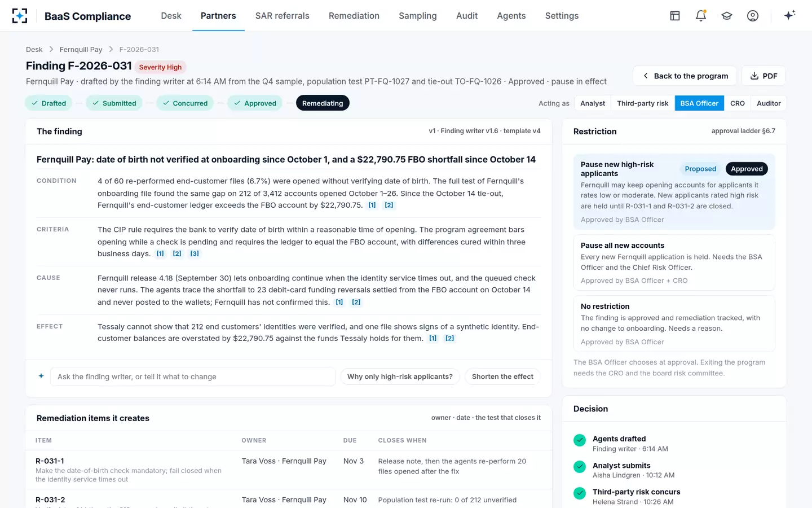Viewport: 812px width, 508px height.
Task: Open citation [3] in the Criteria row
Action: pos(195,254)
